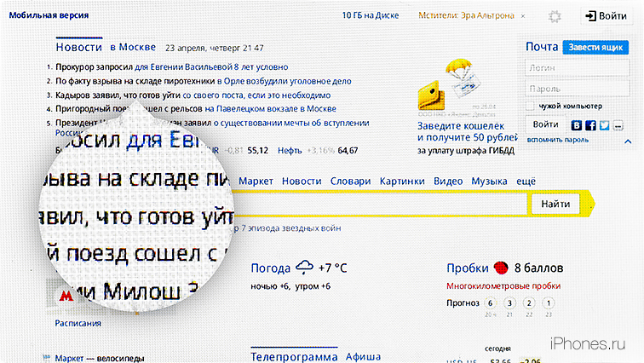Screen dimensions: 644x363
Task: Sign in with Twitter icon
Action: coord(604,125)
